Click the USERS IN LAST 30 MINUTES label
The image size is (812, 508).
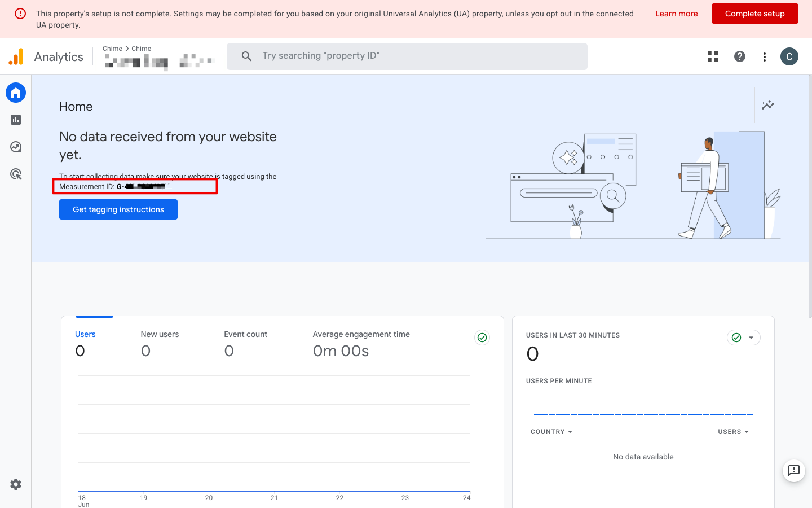click(573, 335)
